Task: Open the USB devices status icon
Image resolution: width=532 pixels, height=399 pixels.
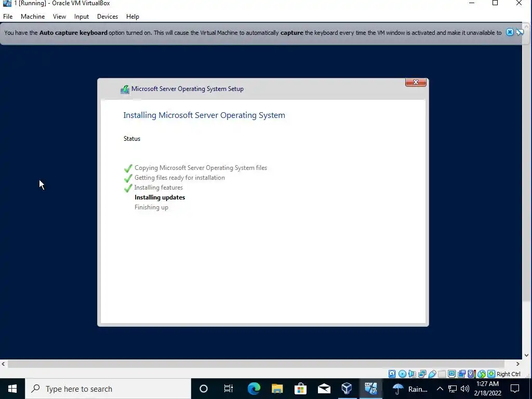Action: (432, 374)
